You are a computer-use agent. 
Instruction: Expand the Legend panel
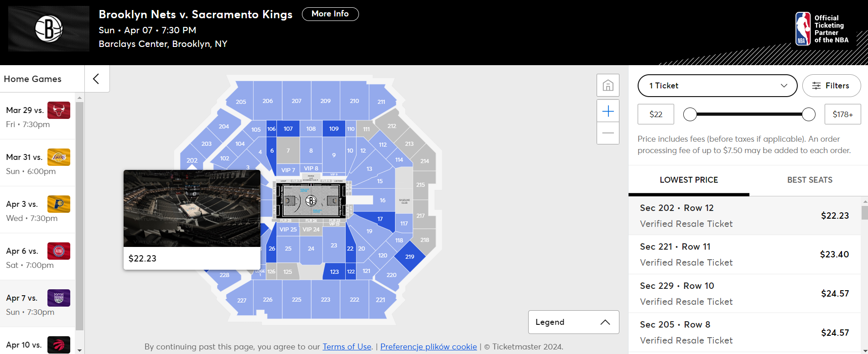pyautogui.click(x=573, y=322)
